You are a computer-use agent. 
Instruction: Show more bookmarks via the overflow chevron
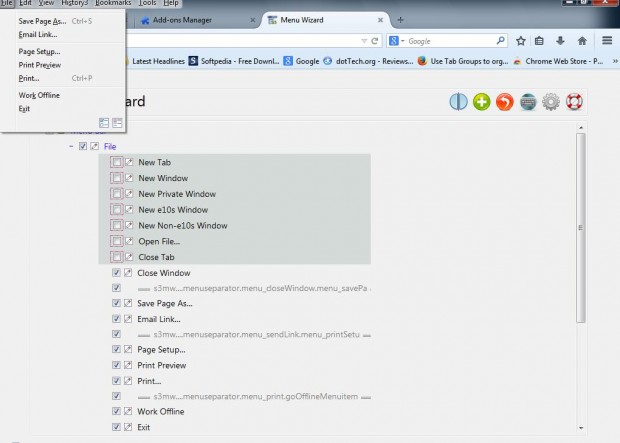[615, 61]
